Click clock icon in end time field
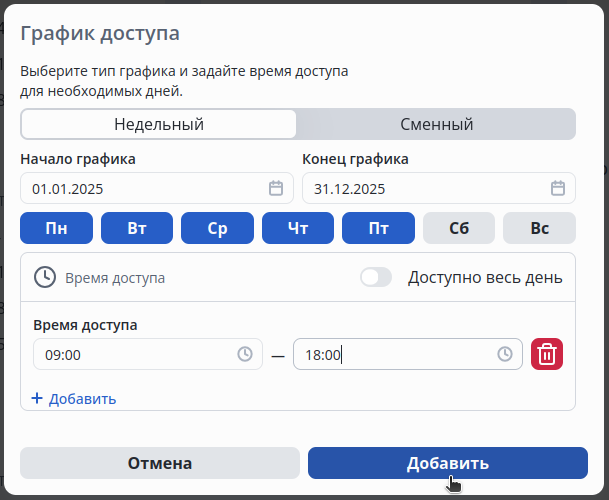 pyautogui.click(x=505, y=354)
